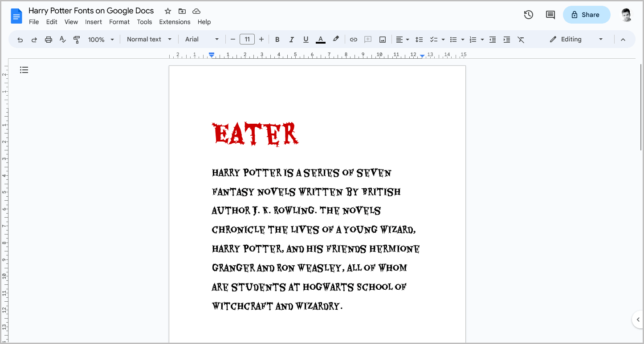644x344 pixels.
Task: Clear formatting with the toolbar icon
Action: click(x=521, y=39)
